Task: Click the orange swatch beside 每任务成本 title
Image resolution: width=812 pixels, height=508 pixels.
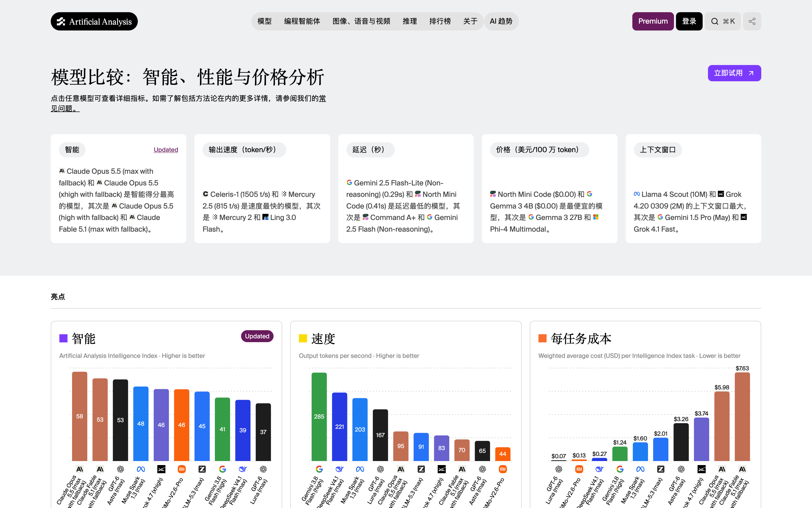Action: tap(543, 338)
